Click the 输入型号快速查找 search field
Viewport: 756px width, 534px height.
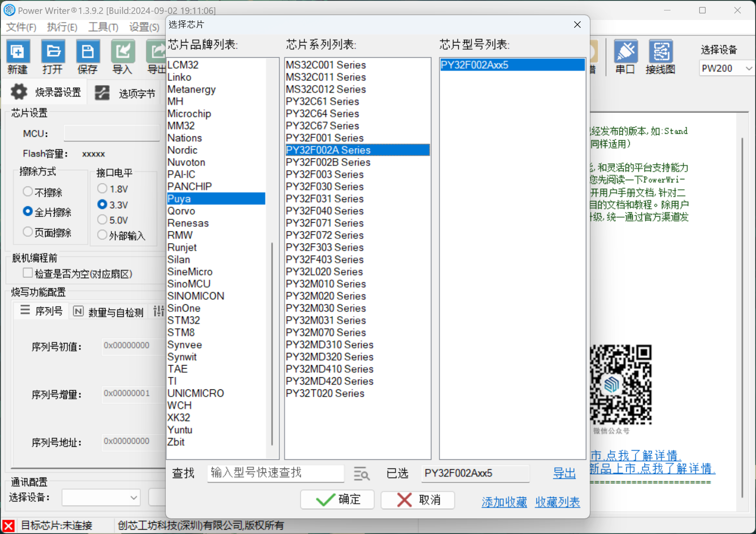[276, 473]
